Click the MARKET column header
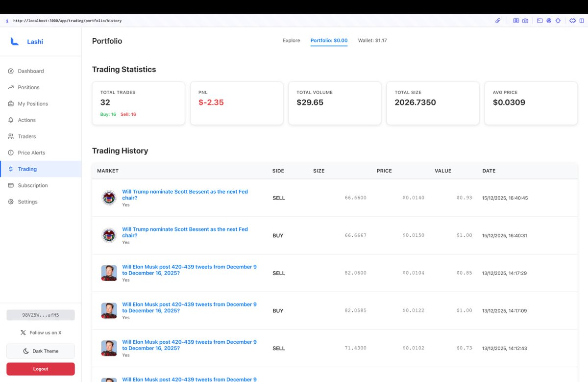The width and height of the screenshot is (588, 382). [108, 171]
